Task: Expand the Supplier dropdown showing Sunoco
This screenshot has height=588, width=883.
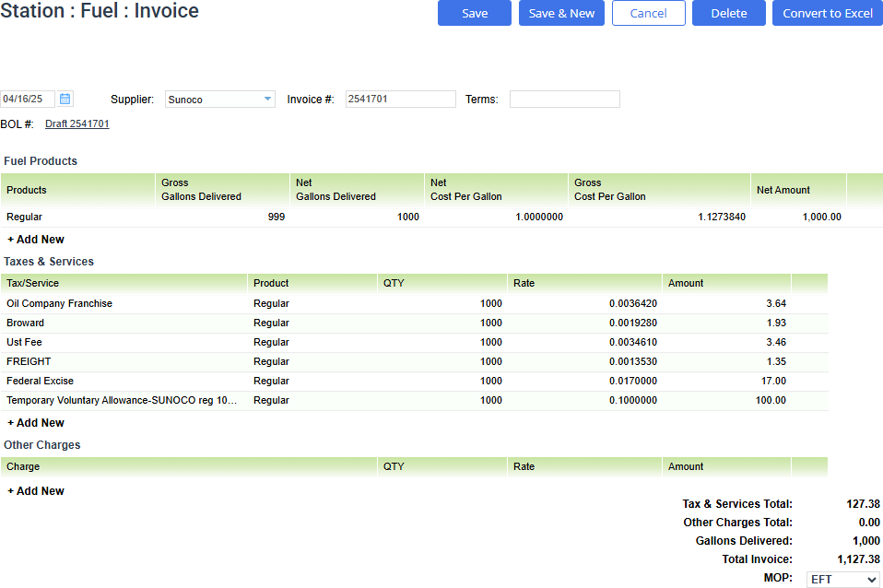Action: pyautogui.click(x=267, y=100)
